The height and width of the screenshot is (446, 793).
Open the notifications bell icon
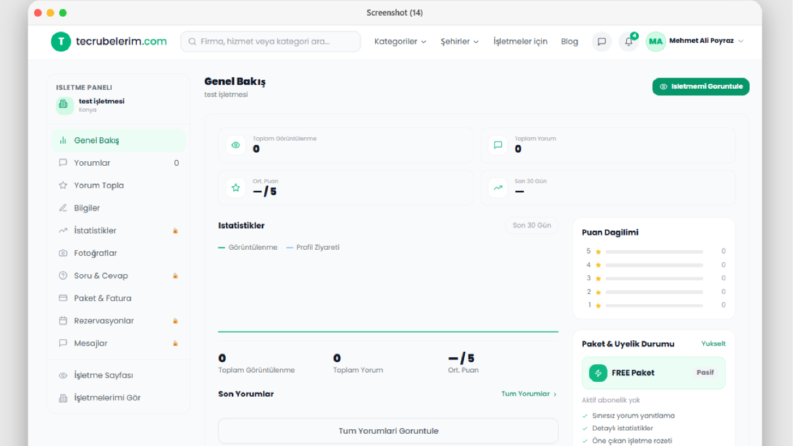(x=629, y=41)
